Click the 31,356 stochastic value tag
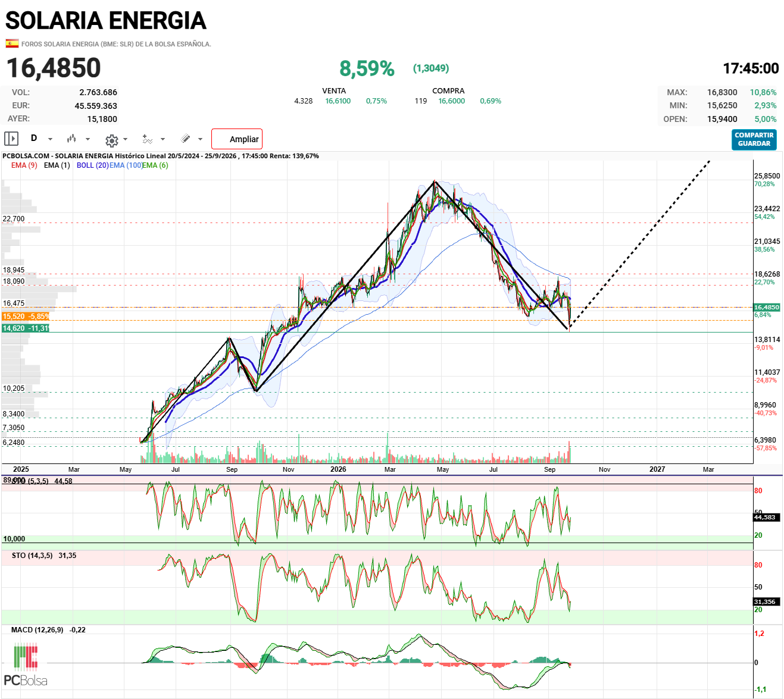 tap(765, 601)
